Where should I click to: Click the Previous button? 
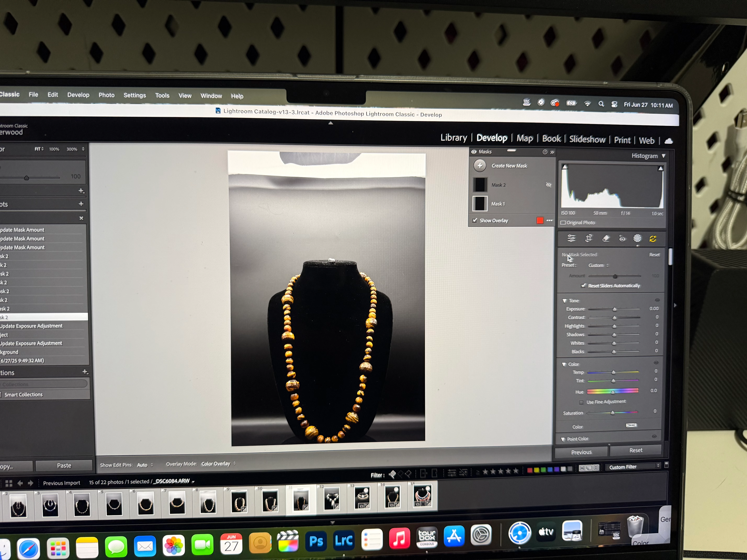coord(581,452)
